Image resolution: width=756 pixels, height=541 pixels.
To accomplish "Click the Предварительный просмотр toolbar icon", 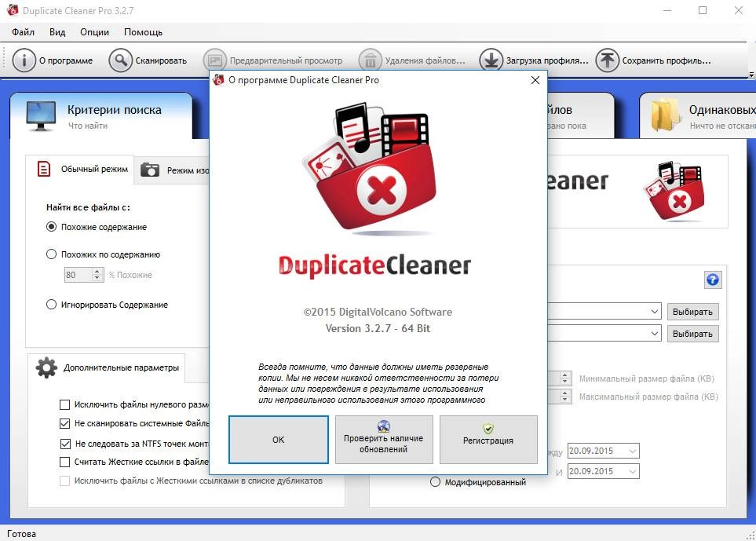I will 215,60.
